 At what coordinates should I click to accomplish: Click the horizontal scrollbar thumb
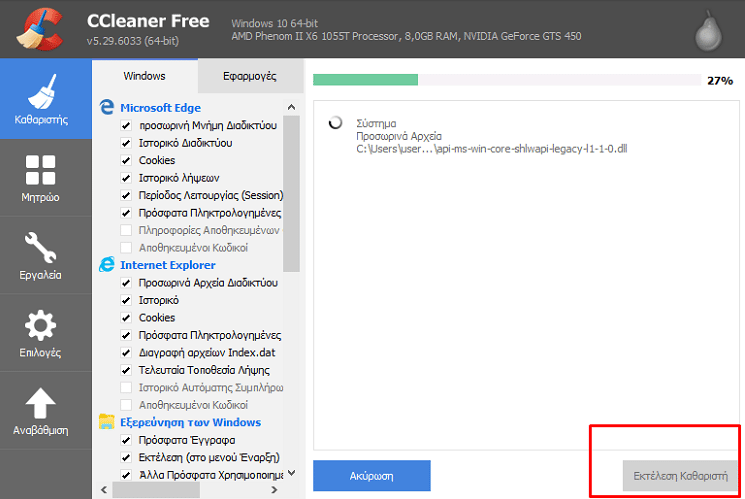click(x=156, y=489)
